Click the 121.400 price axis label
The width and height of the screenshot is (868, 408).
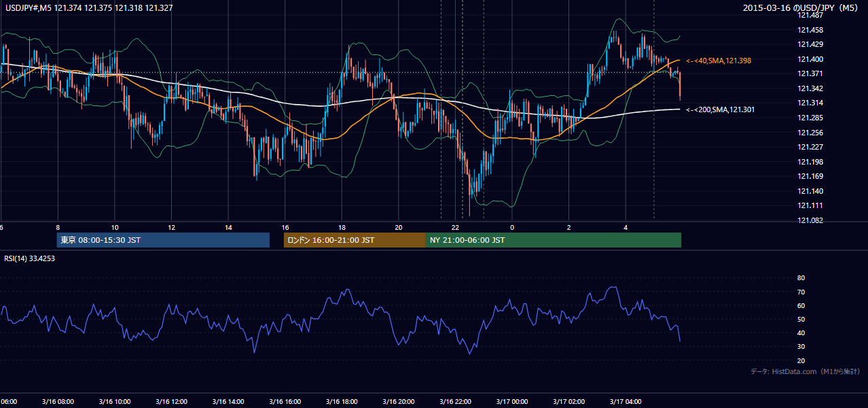pos(809,59)
